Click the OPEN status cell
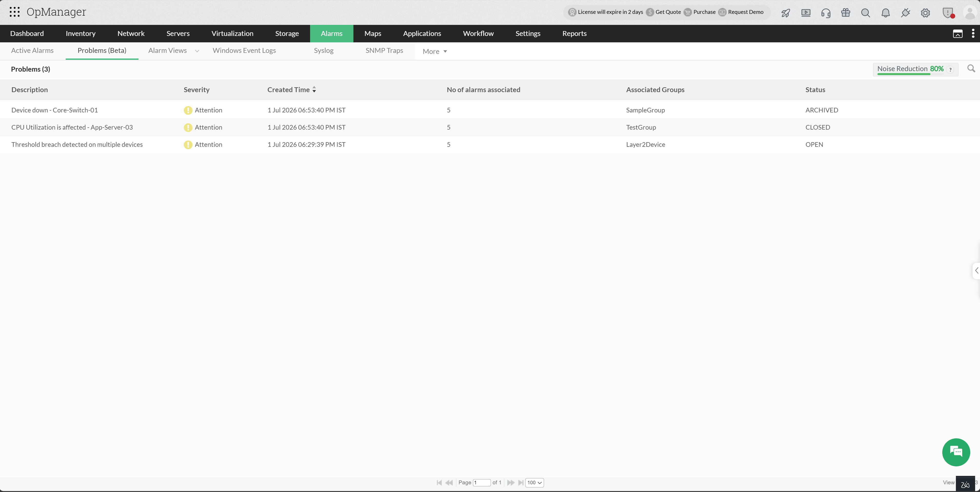This screenshot has height=492, width=980. coord(814,144)
